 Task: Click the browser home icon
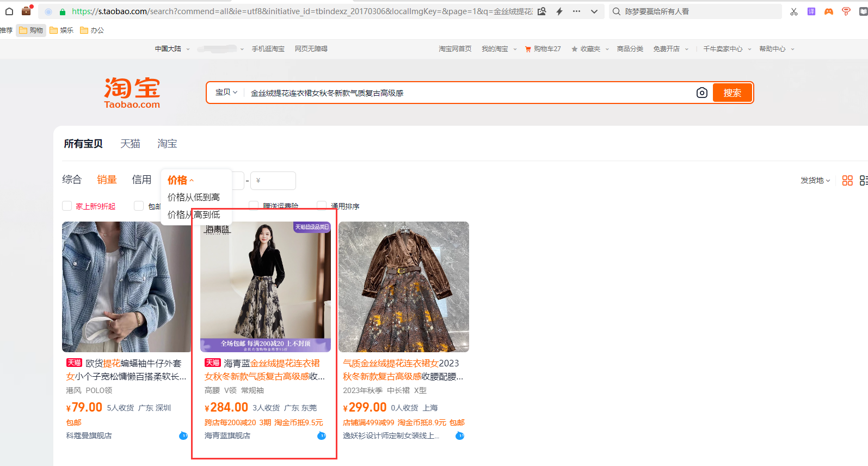9,11
